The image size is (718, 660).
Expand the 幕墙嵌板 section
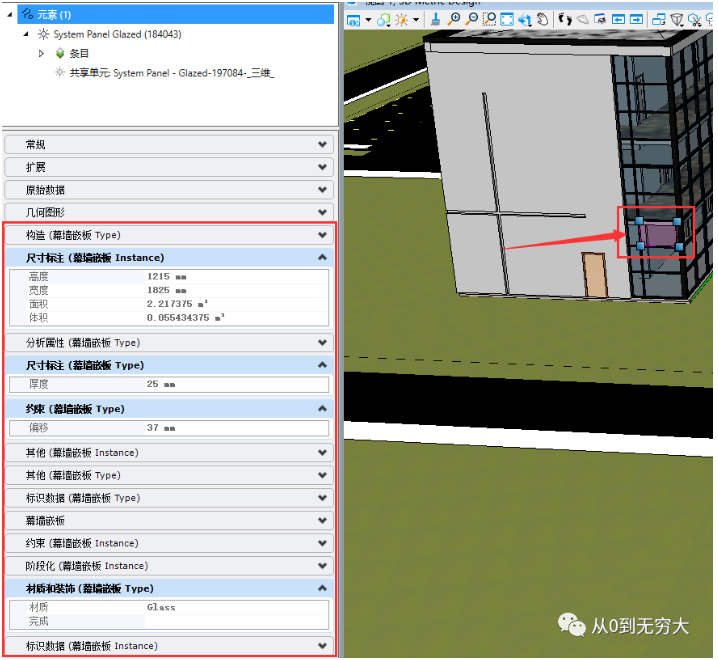click(169, 520)
